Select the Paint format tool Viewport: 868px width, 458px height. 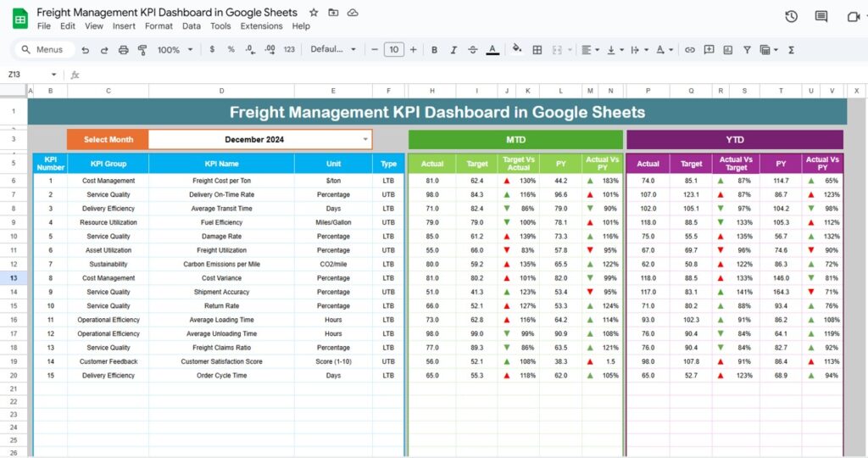142,50
